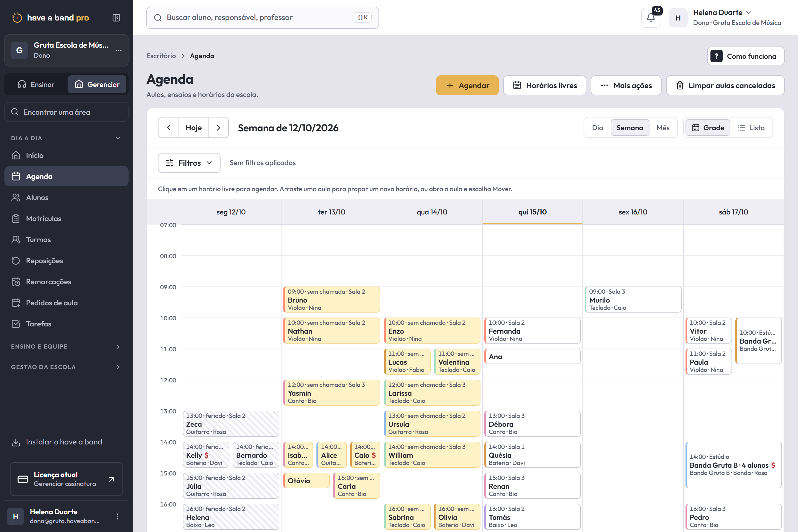Viewport: 798px width, 532px height.
Task: Open Bruno 09:00 Violão lesson
Action: pyautogui.click(x=331, y=300)
